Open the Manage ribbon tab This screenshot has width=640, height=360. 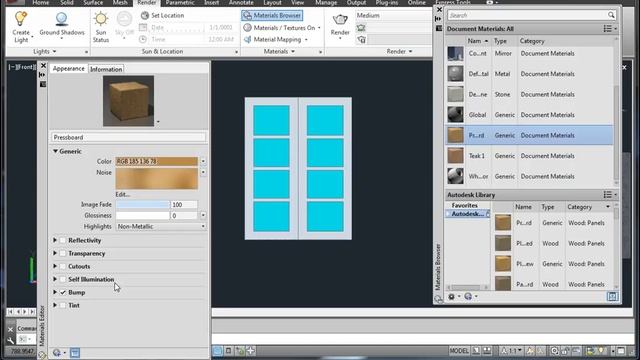[x=326, y=2]
